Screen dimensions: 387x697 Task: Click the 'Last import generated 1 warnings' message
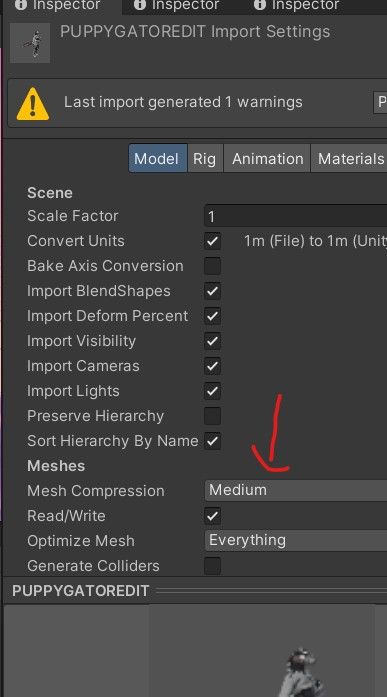(183, 102)
